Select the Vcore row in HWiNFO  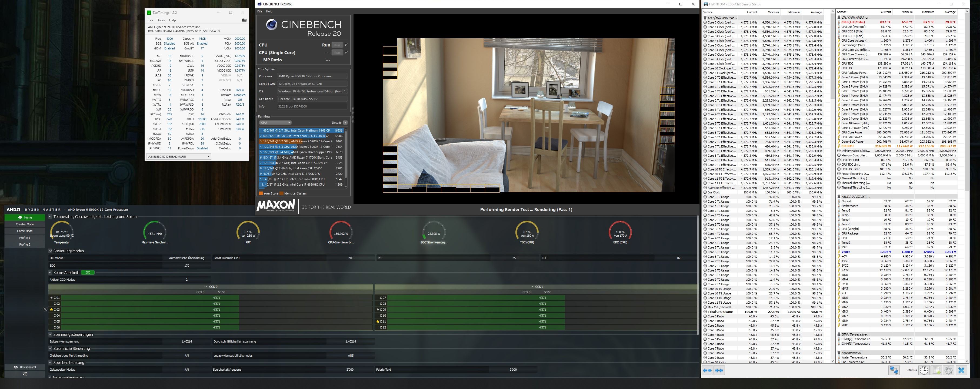[898, 252]
